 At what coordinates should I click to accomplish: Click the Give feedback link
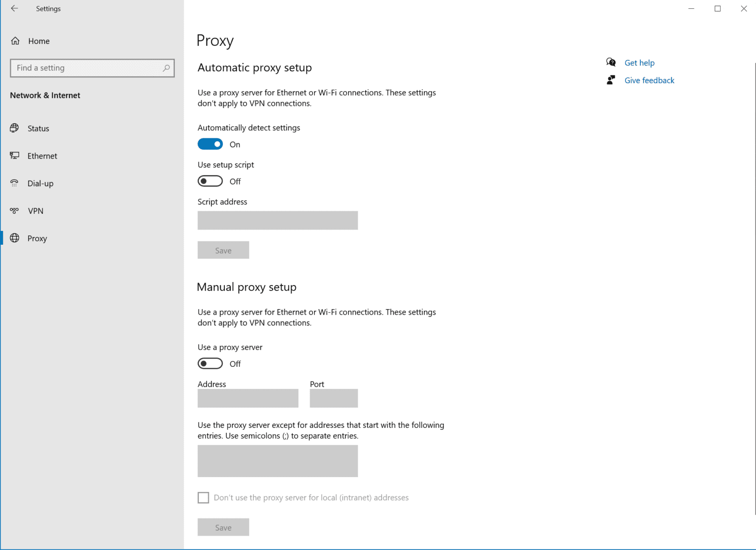(x=649, y=80)
